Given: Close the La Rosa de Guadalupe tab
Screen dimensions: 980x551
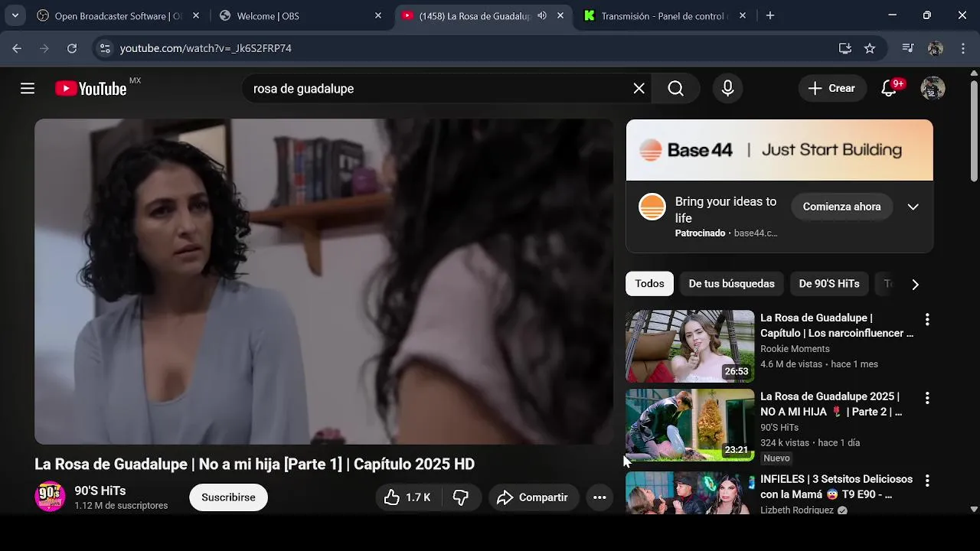Looking at the screenshot, I should click(x=560, y=15).
